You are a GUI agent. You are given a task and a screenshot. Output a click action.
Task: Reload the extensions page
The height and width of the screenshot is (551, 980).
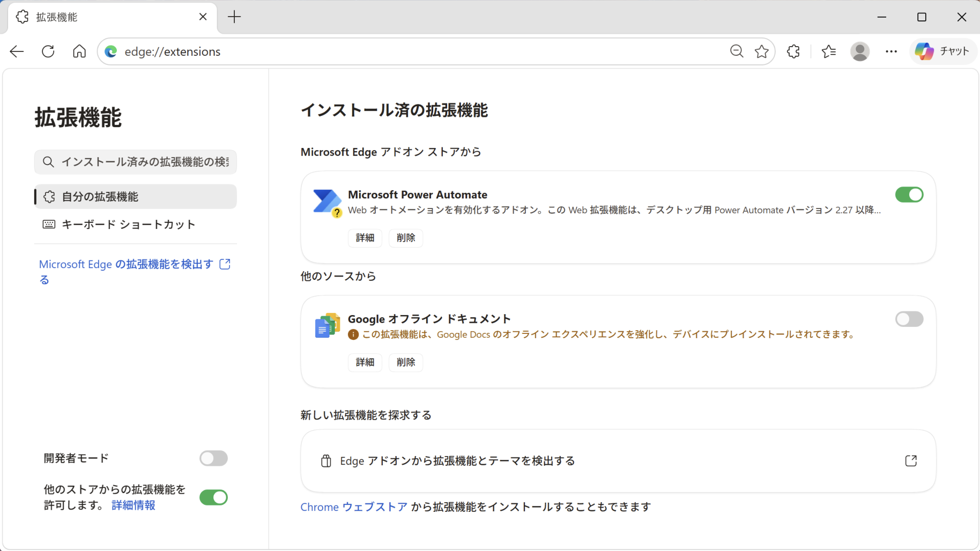click(48, 51)
